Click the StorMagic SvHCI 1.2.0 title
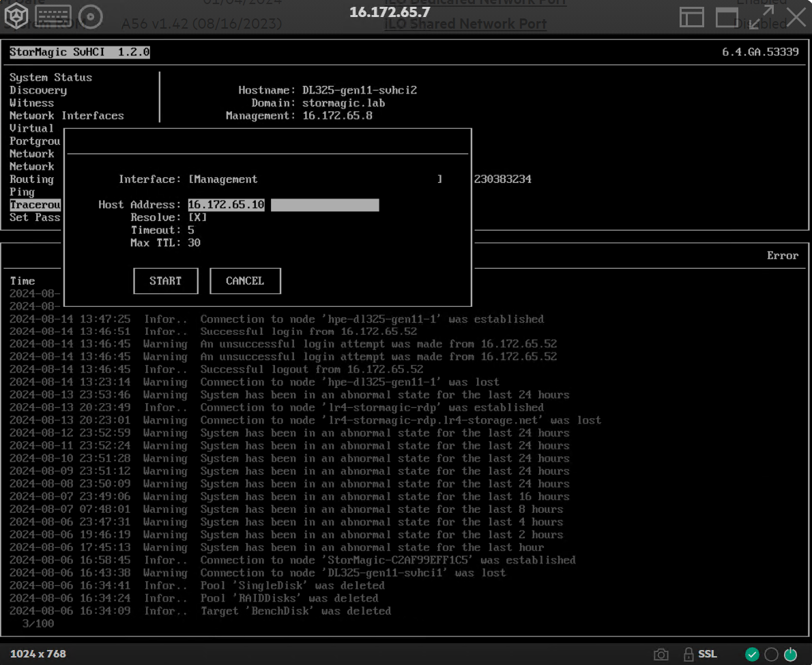This screenshot has height=665, width=812. pyautogui.click(x=80, y=52)
